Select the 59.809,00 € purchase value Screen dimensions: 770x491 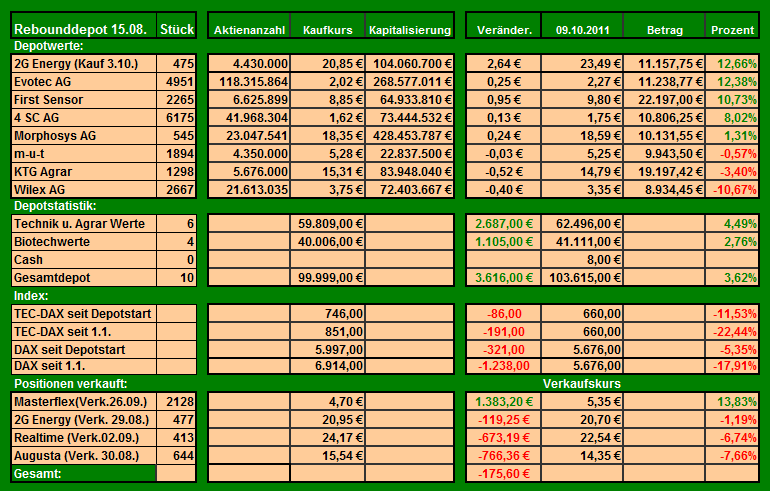[x=328, y=224]
